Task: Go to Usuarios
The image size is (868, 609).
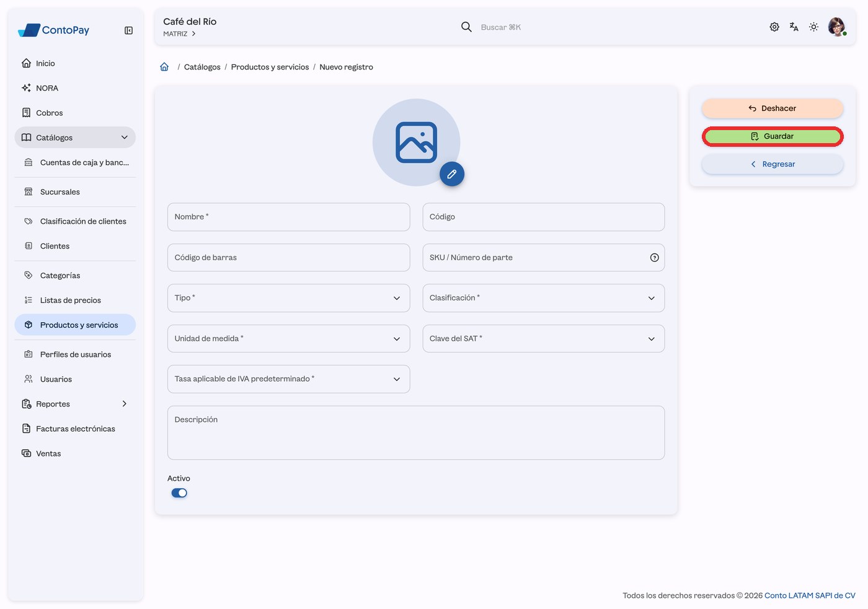Action: [75, 379]
